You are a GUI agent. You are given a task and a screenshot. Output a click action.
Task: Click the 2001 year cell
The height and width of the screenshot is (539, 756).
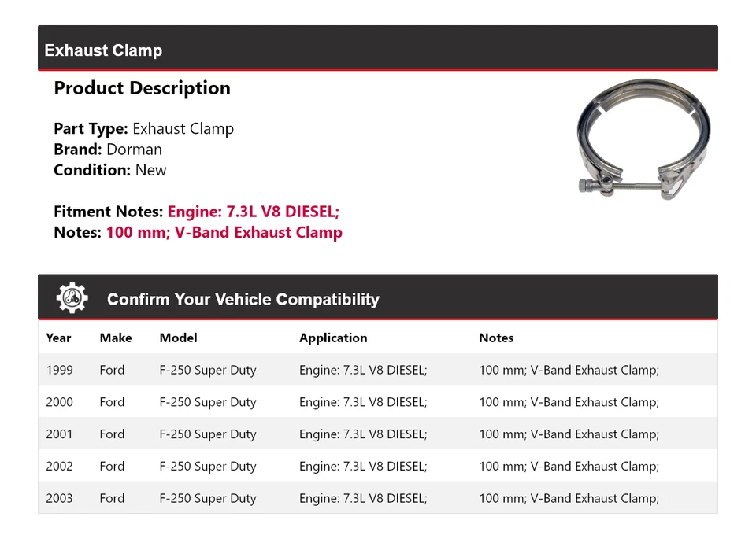pos(59,434)
